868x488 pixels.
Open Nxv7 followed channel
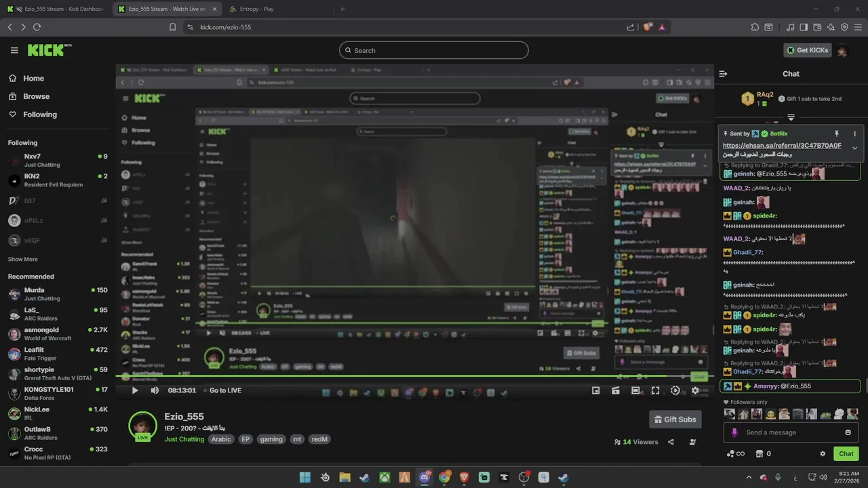[x=58, y=161]
